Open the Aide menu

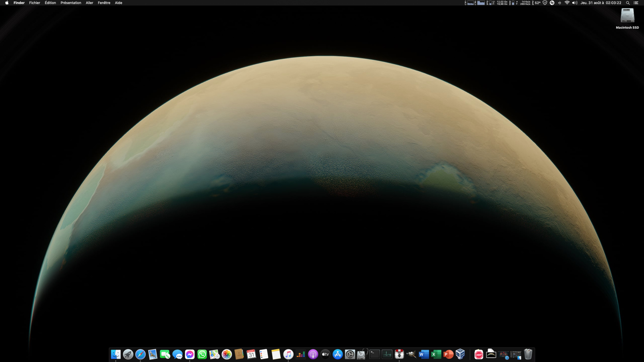pyautogui.click(x=118, y=3)
